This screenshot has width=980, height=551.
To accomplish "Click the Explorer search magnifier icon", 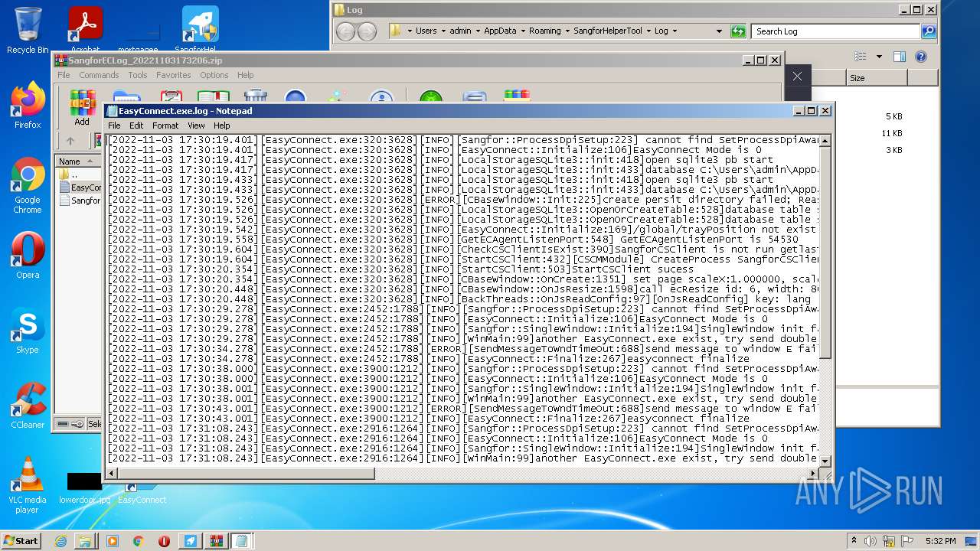I will coord(929,31).
